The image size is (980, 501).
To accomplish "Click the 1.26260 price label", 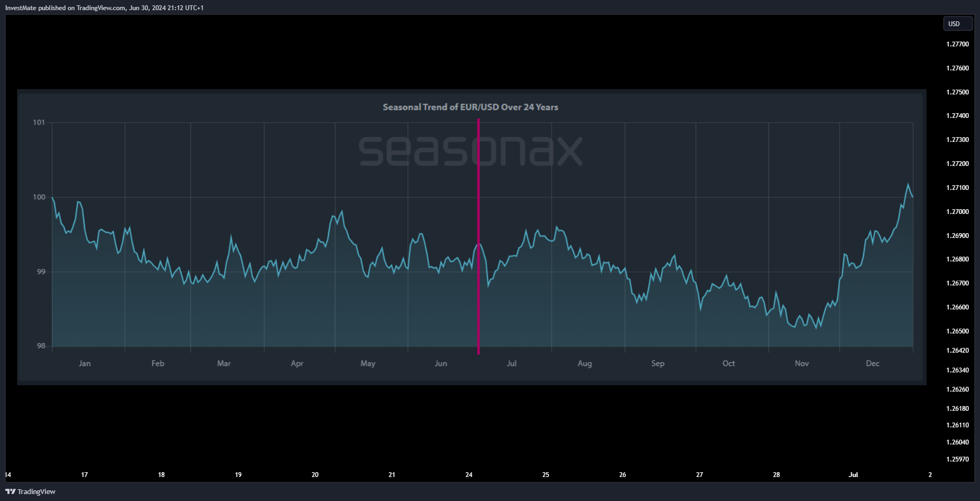I will coord(958,389).
